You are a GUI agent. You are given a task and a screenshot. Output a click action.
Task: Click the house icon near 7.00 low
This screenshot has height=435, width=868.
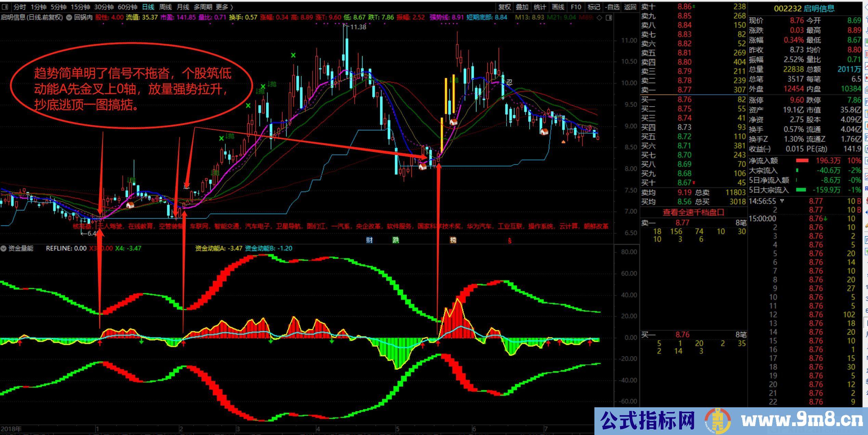[130, 205]
